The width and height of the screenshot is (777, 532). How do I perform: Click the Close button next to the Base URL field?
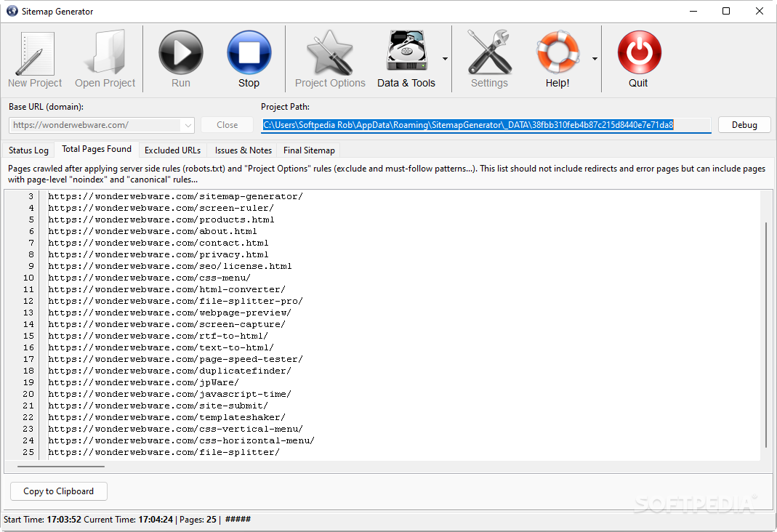[228, 125]
